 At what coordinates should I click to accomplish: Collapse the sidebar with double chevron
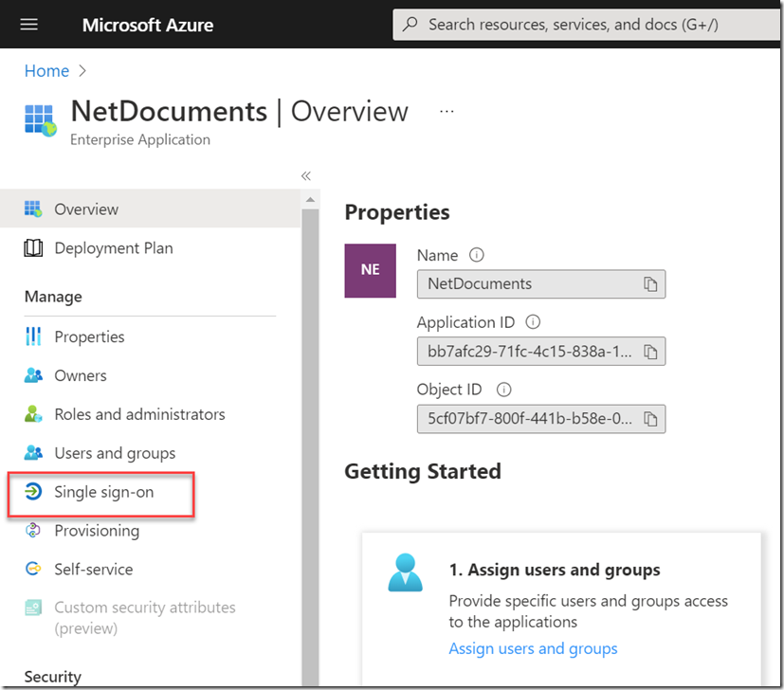[306, 176]
